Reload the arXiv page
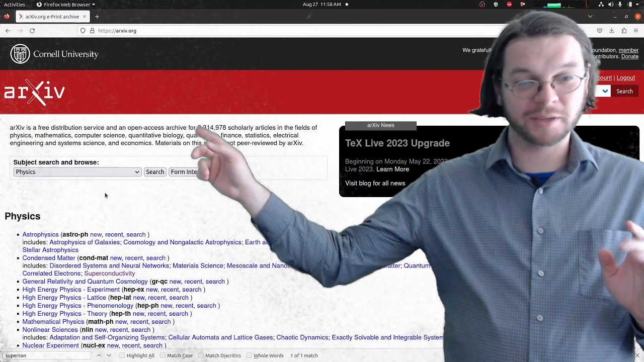Screen dimensions: 644x362 coord(32,31)
